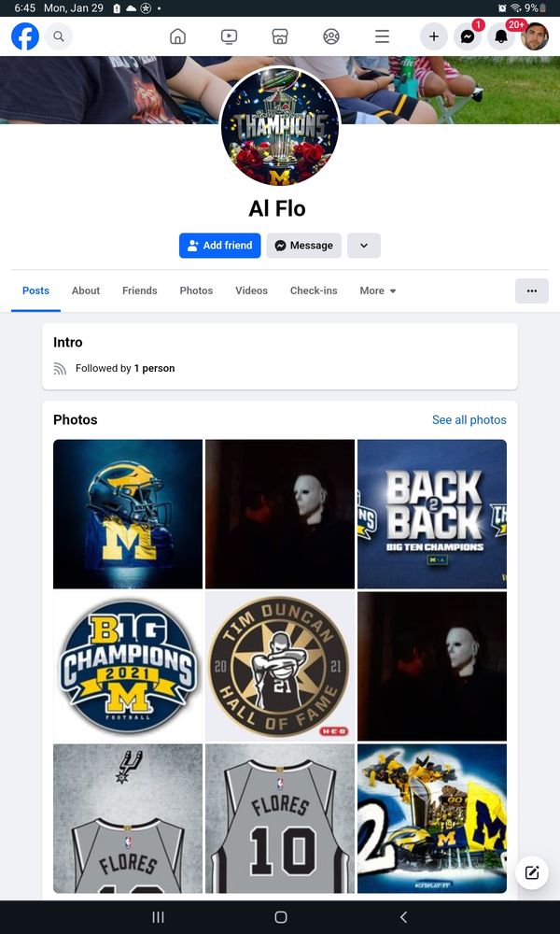Open the search magnifier icon
This screenshot has height=934, width=560.
tap(58, 36)
